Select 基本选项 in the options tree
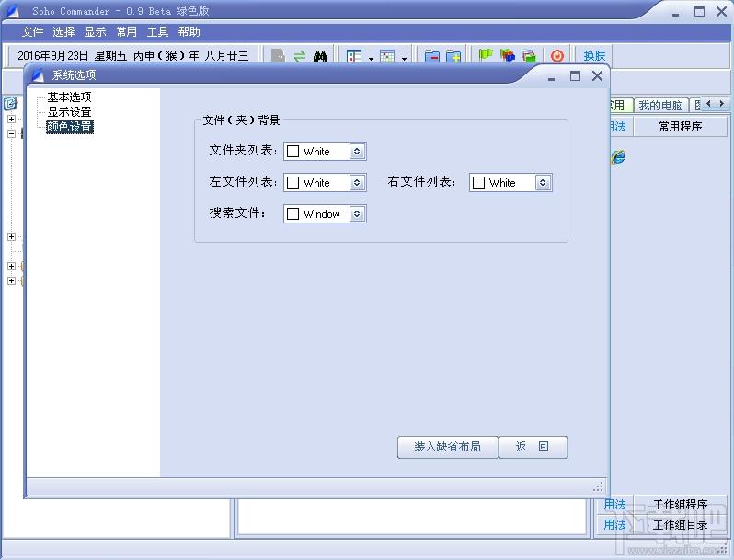The width and height of the screenshot is (734, 560). pyautogui.click(x=69, y=97)
